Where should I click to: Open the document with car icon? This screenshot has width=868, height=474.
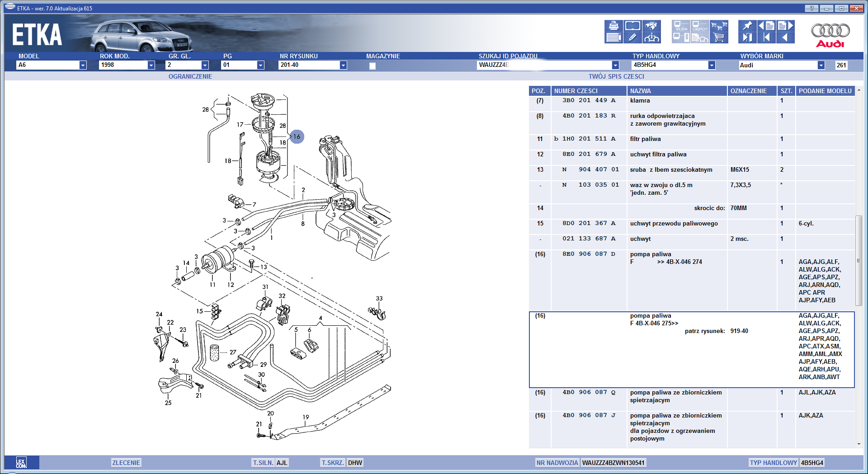[700, 38]
